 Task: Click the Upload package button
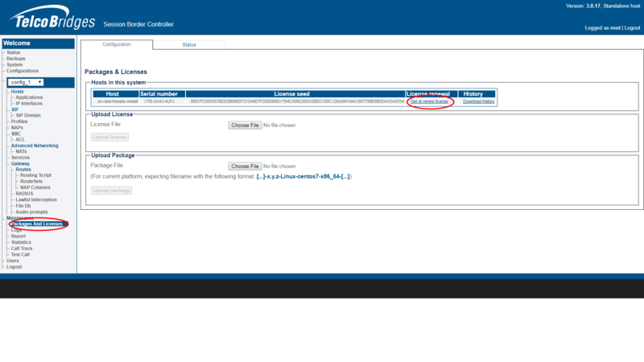coord(111,191)
